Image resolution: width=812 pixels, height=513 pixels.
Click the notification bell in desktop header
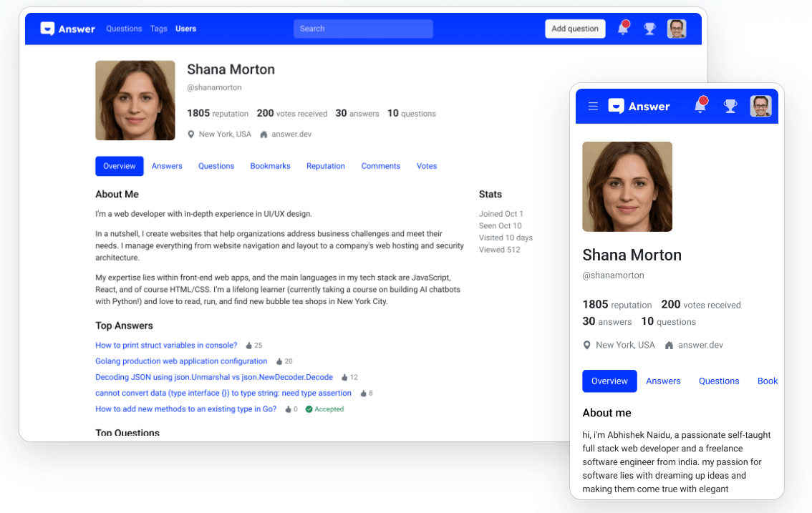click(623, 29)
